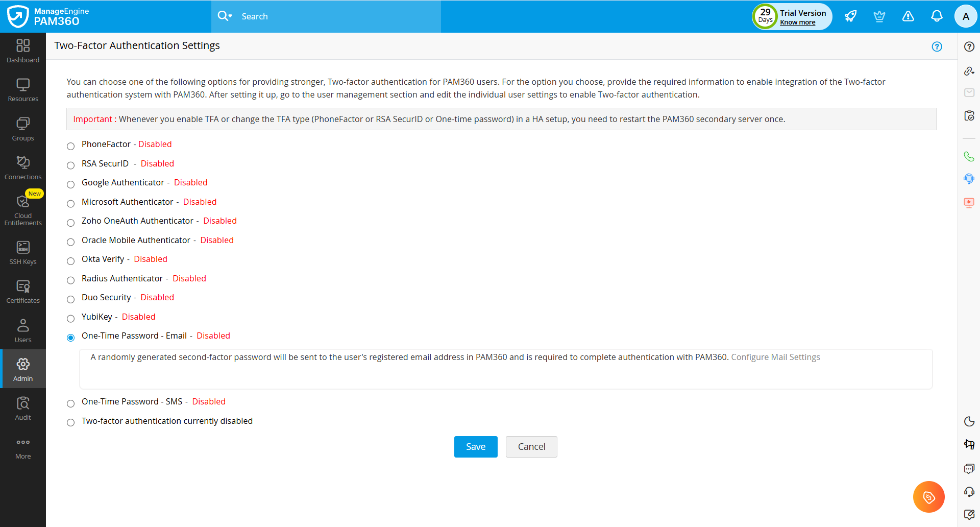Viewport: 980px width, 527px height.
Task: Open the Admin section
Action: tap(23, 369)
